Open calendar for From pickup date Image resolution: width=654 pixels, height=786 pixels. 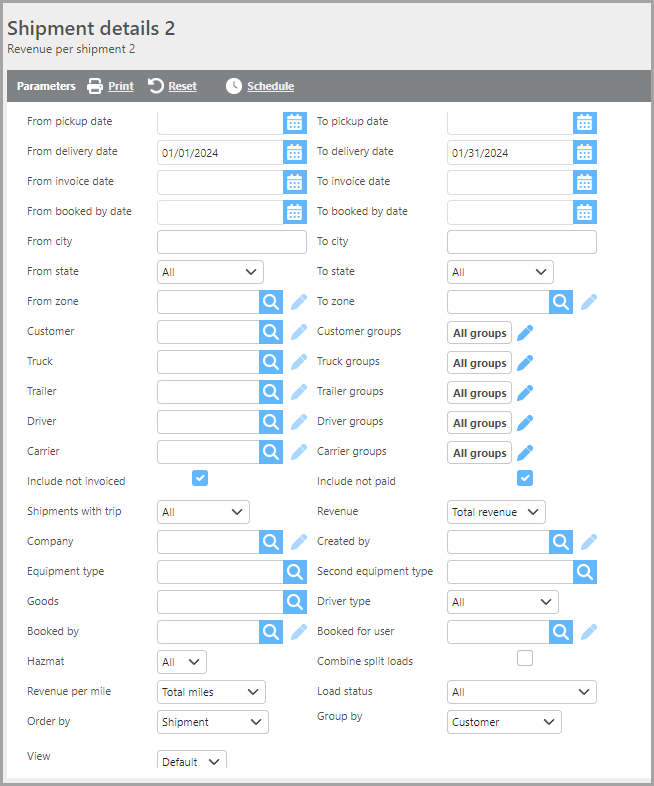[294, 122]
